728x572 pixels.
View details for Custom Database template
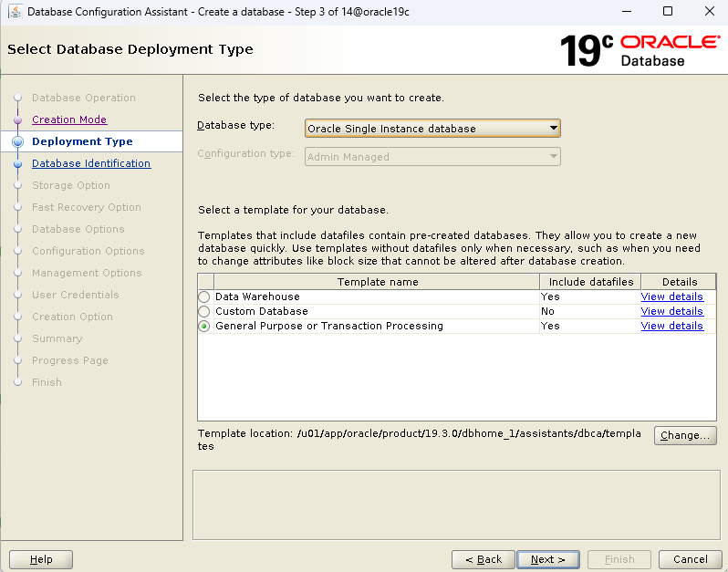671,311
